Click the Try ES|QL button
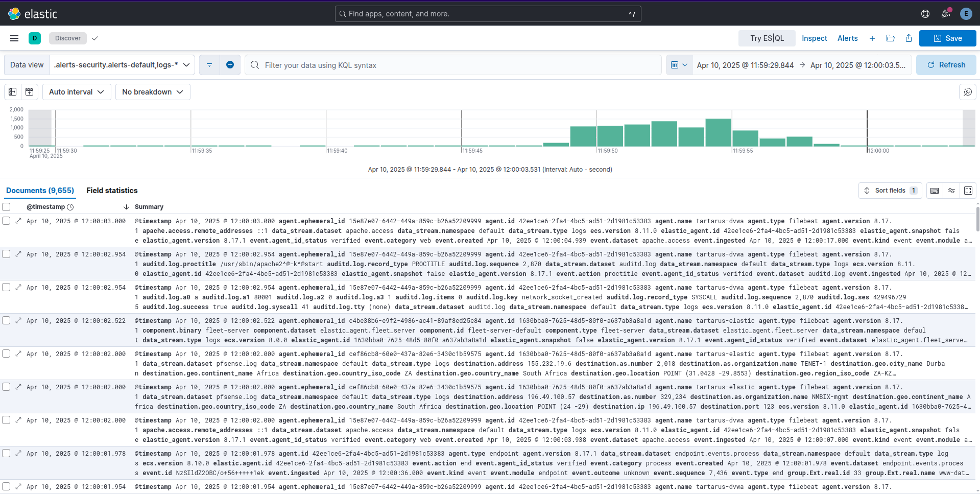 (767, 38)
